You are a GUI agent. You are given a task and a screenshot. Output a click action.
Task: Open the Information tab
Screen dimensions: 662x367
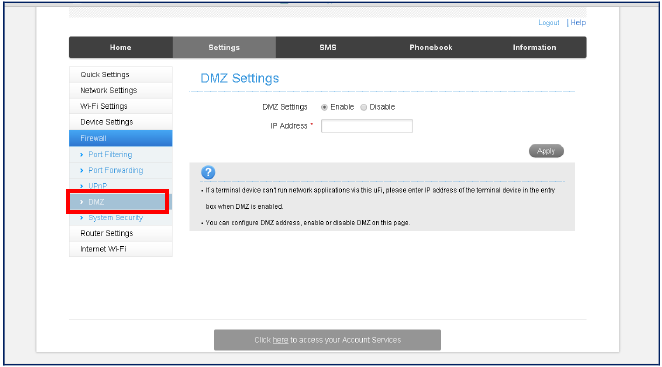tap(534, 47)
